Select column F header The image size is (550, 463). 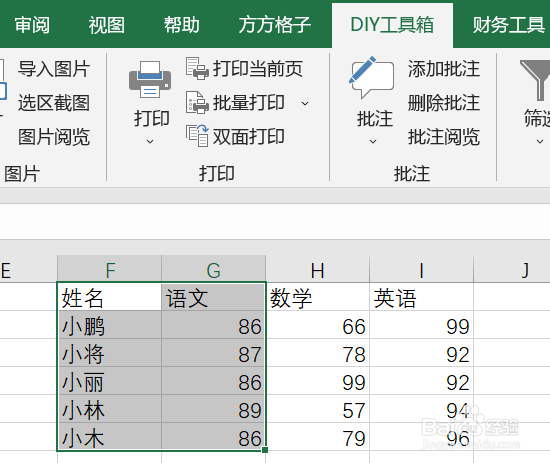click(109, 269)
